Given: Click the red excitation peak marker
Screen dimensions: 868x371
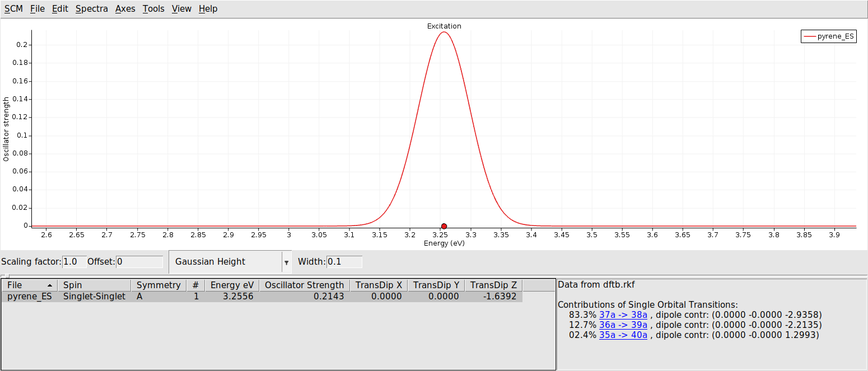Looking at the screenshot, I should (x=444, y=226).
